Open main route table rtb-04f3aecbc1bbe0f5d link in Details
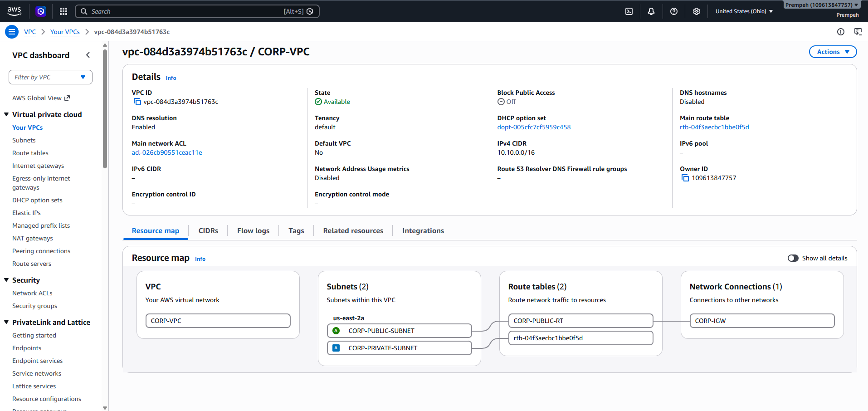Viewport: 868px width, 411px height. coord(714,127)
